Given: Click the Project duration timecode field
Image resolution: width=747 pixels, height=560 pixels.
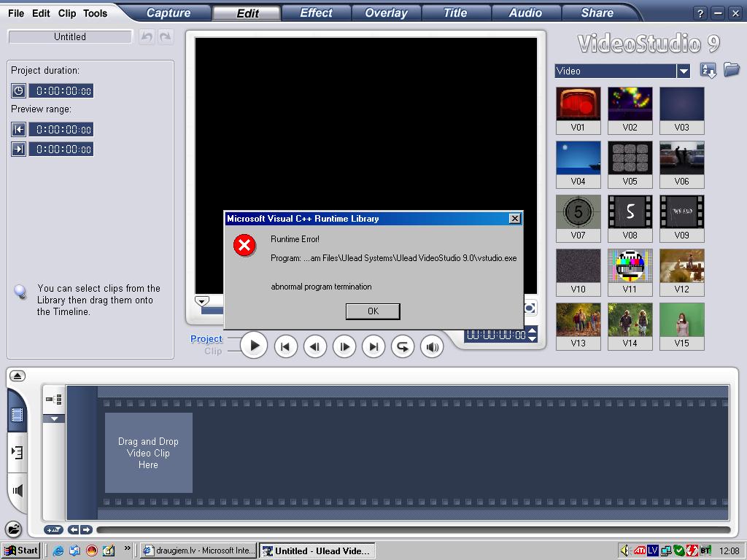Looking at the screenshot, I should click(61, 90).
